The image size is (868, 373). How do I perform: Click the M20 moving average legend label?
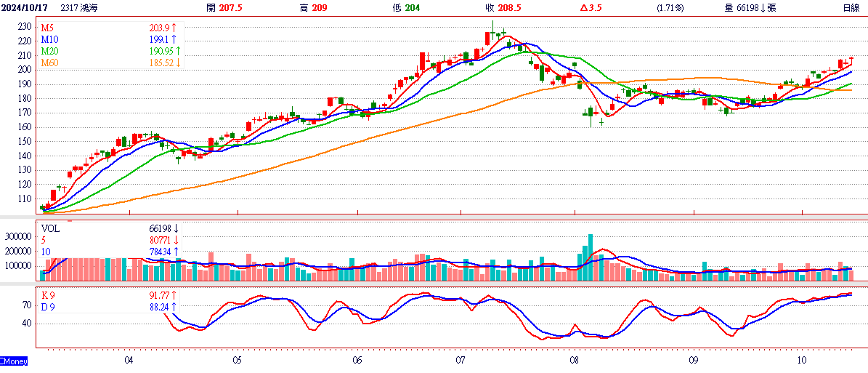[49, 51]
